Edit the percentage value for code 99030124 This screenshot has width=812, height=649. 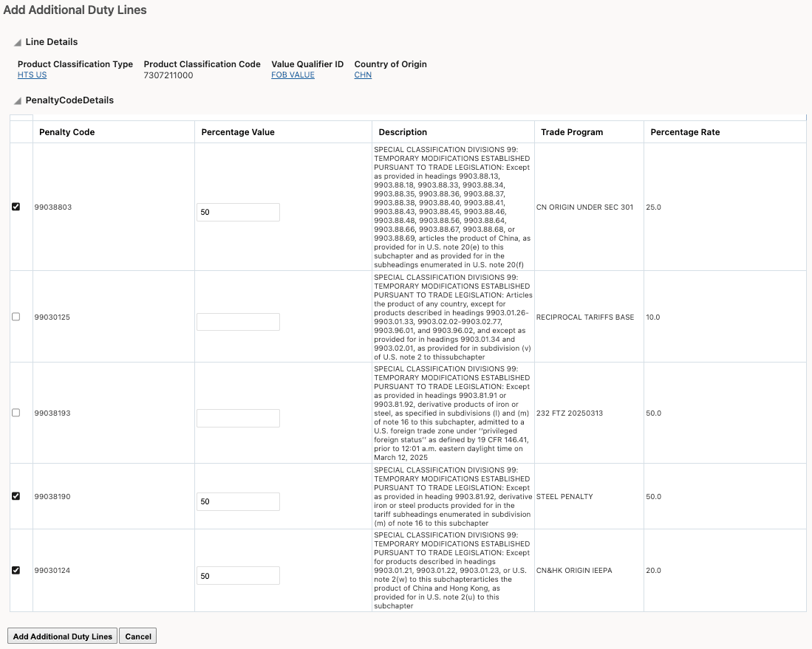(x=238, y=575)
